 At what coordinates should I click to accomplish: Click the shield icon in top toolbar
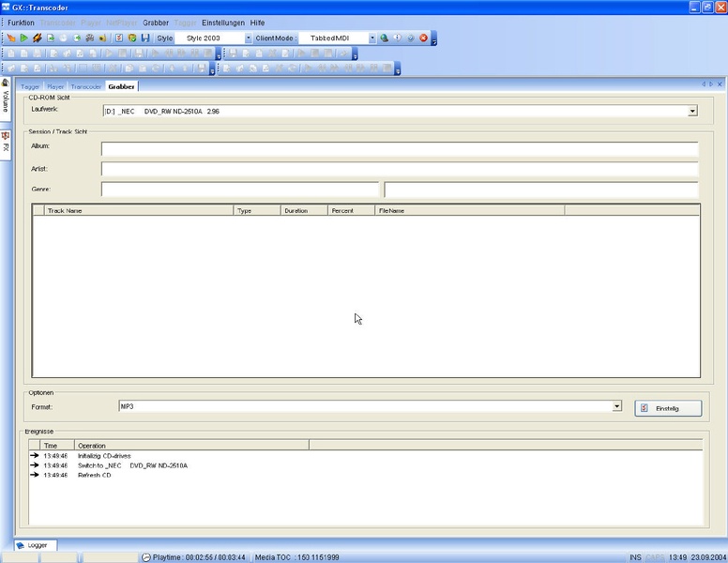(x=132, y=38)
